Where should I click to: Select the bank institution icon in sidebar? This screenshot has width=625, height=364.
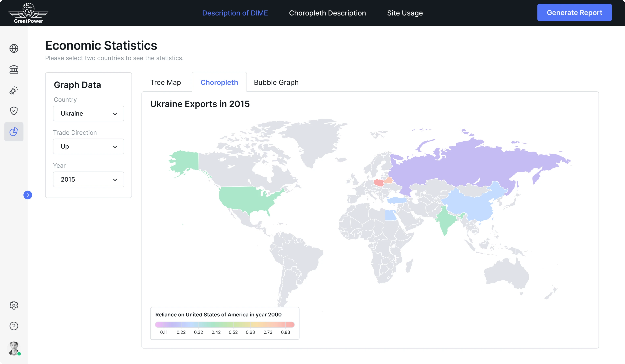pos(14,69)
